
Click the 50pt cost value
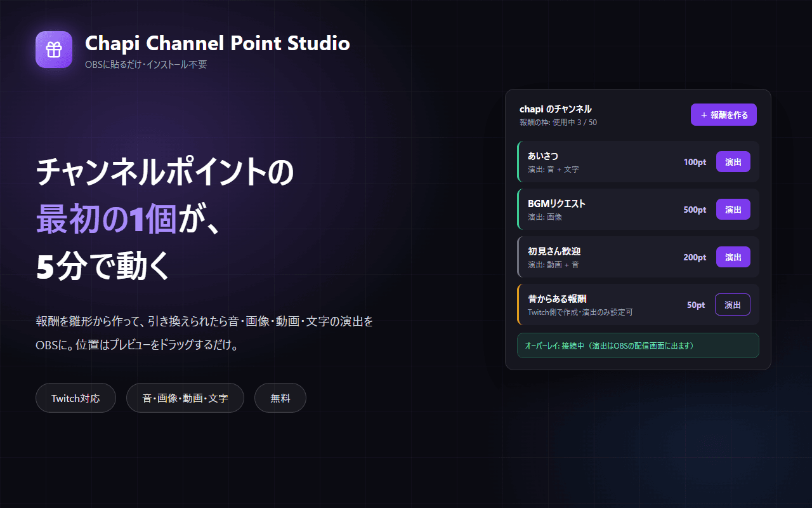[x=696, y=305]
